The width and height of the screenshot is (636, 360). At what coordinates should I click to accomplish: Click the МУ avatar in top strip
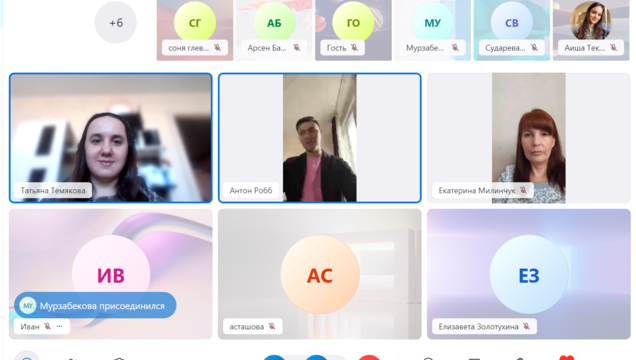tap(432, 23)
